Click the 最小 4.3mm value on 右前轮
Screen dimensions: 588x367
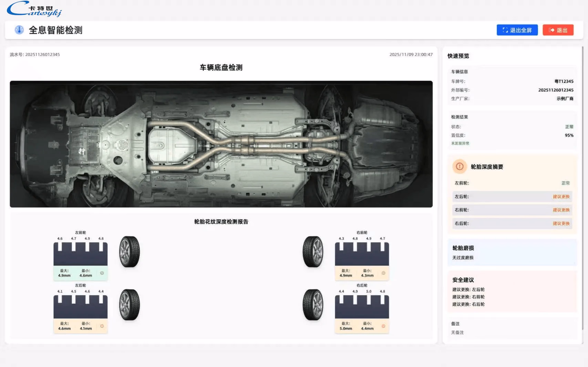coord(367,275)
